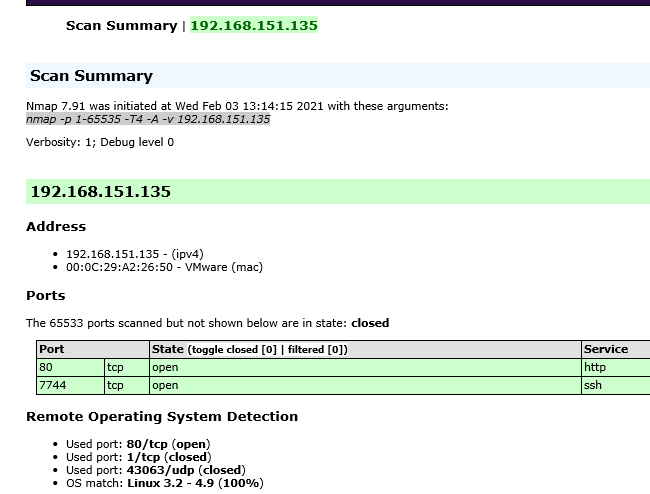Open the green 192.168.151.135 top navigation link

coord(254,26)
